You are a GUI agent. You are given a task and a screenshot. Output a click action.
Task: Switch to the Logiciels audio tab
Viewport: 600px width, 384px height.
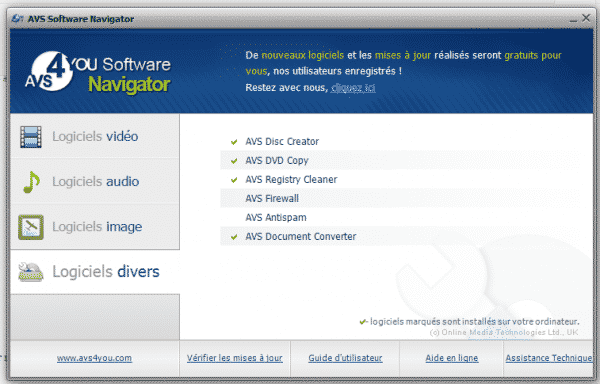[x=95, y=182]
